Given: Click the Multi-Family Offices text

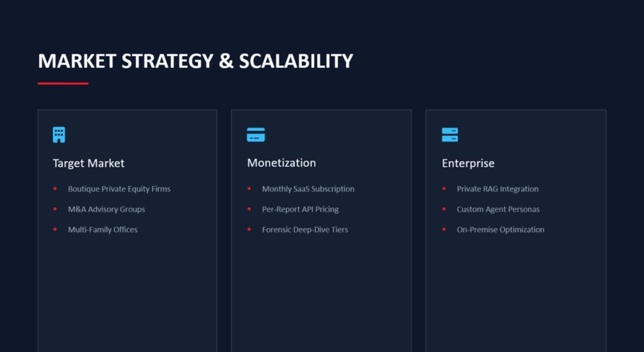Looking at the screenshot, I should [103, 230].
